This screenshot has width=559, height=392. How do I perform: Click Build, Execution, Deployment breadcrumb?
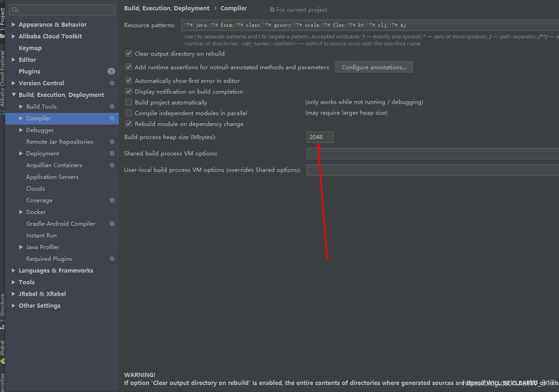click(x=167, y=8)
